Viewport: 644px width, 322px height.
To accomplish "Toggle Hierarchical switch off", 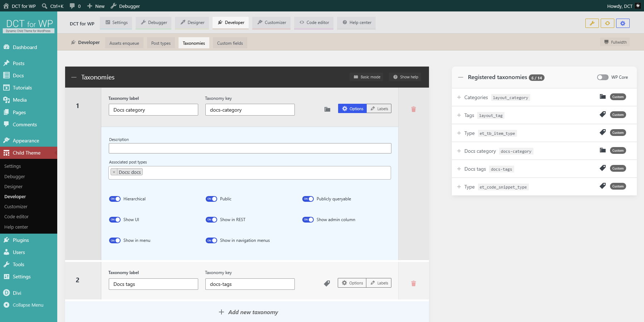I will (115, 199).
